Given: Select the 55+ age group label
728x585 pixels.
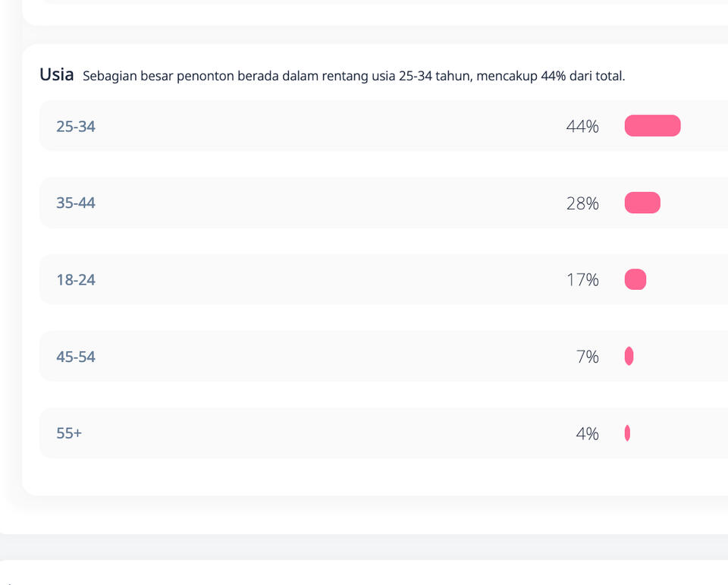Looking at the screenshot, I should click(x=69, y=433).
